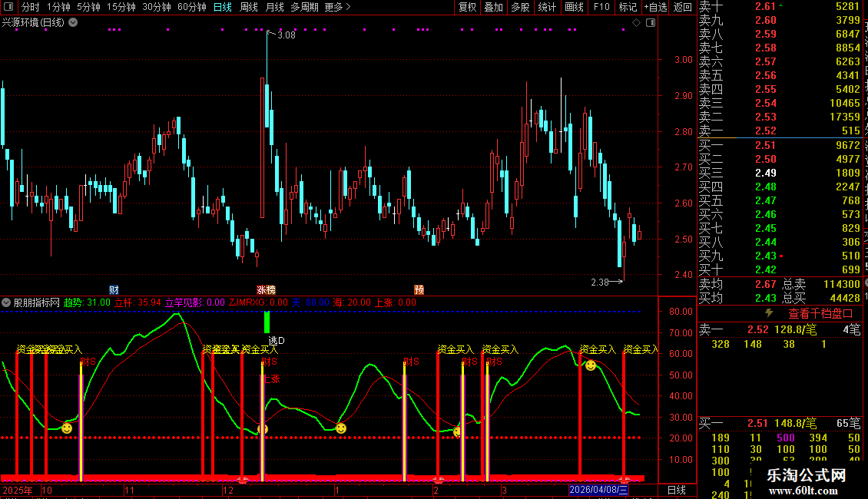Open the 多周期 view
The width and height of the screenshot is (868, 499).
click(x=304, y=7)
